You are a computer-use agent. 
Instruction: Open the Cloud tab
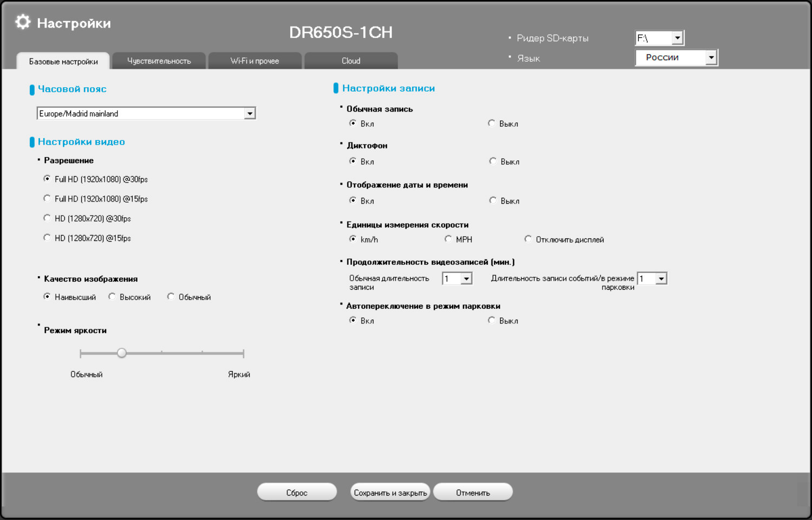[351, 61]
